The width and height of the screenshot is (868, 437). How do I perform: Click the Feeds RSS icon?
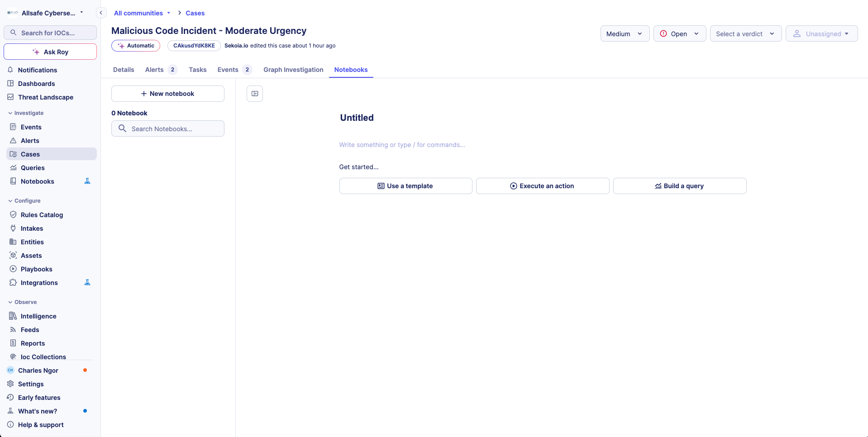tap(13, 329)
